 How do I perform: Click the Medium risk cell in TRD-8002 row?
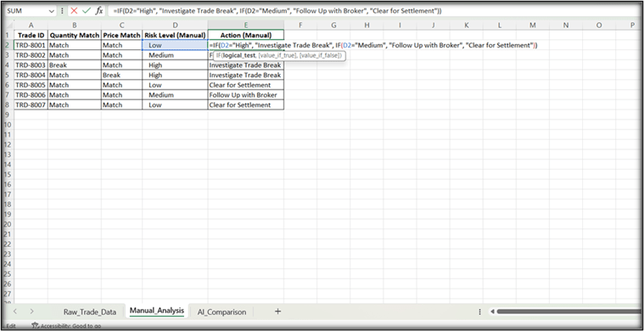pos(175,55)
